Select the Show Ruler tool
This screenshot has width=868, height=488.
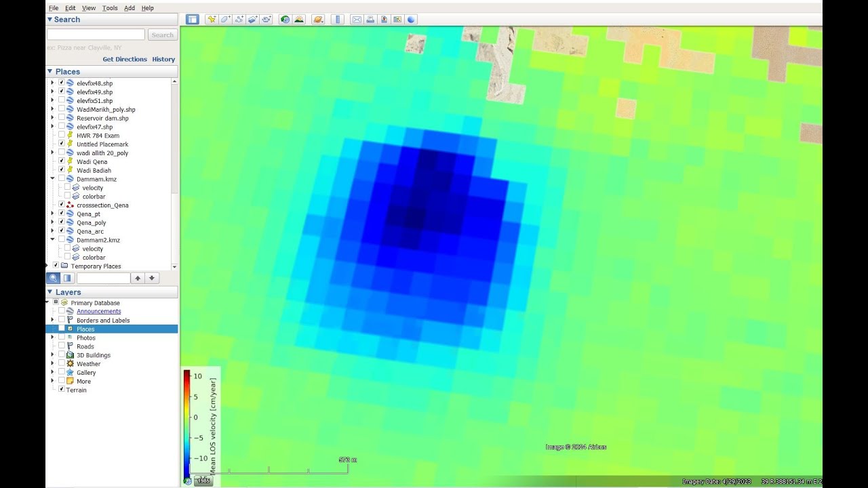click(x=337, y=20)
